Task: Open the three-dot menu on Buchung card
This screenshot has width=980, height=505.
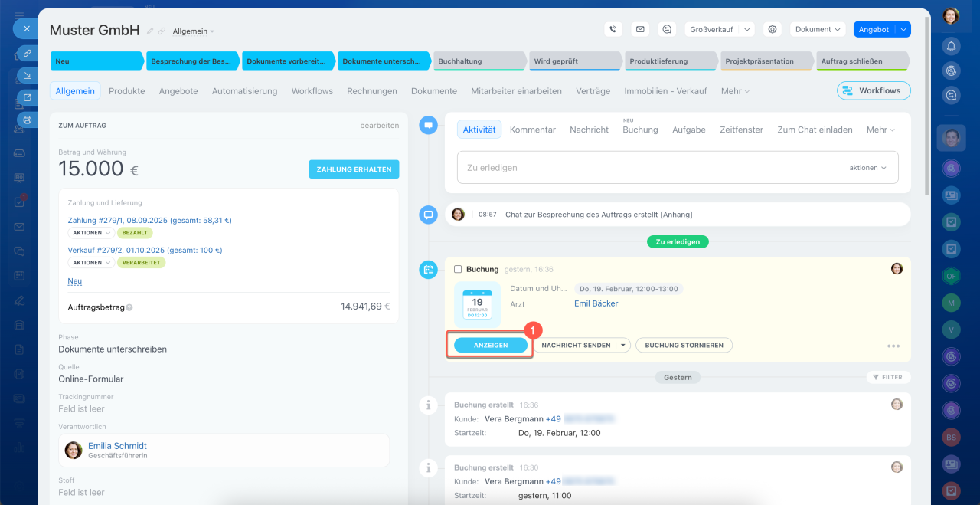Action: pos(893,346)
